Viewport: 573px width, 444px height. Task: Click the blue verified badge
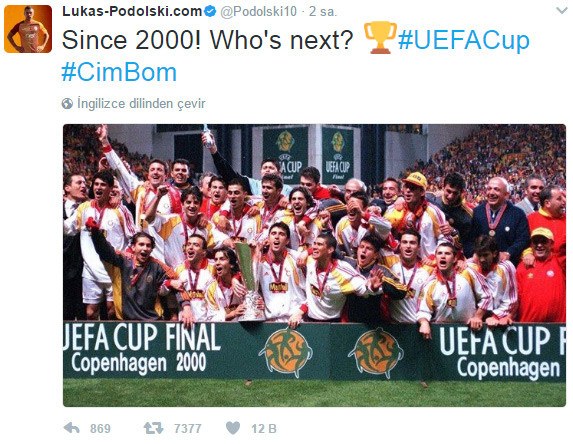click(210, 12)
